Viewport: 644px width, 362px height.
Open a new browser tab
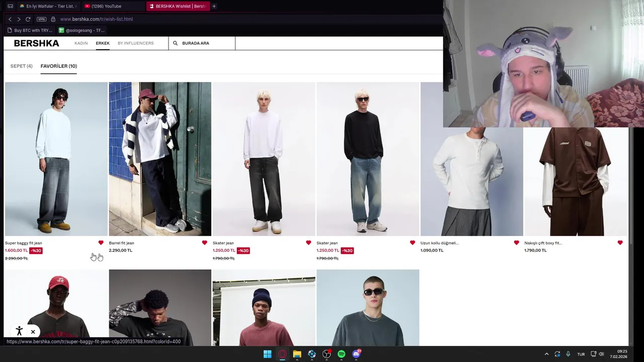coord(214,6)
